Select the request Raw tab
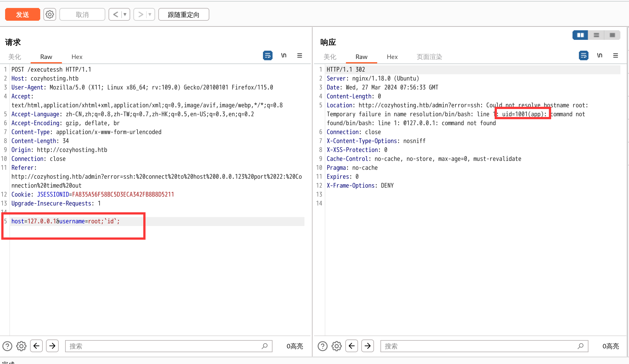This screenshot has height=364, width=629. (46, 57)
